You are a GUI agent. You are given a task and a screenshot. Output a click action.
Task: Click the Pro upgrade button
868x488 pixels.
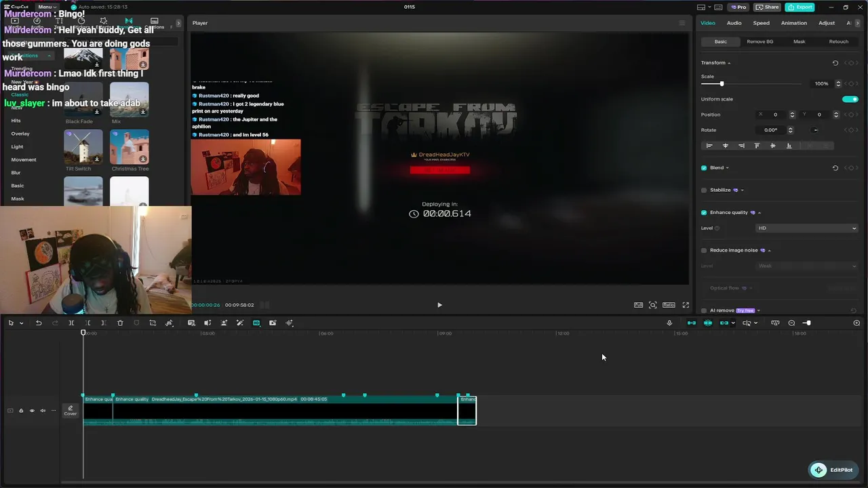point(738,7)
